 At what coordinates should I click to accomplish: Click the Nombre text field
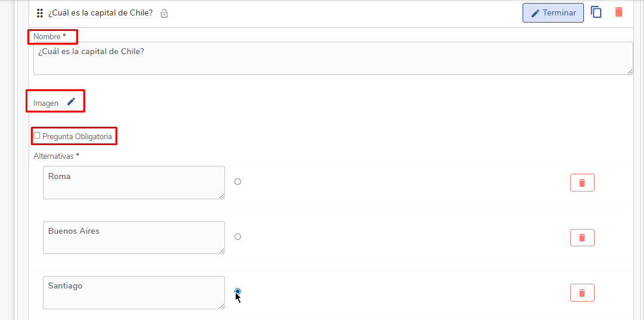(x=333, y=58)
